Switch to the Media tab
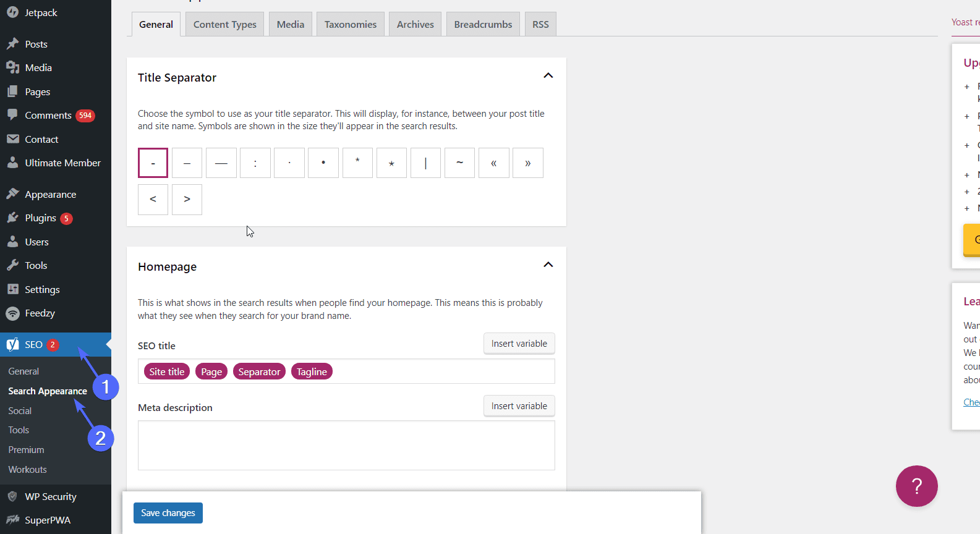This screenshot has height=534, width=980. (291, 24)
